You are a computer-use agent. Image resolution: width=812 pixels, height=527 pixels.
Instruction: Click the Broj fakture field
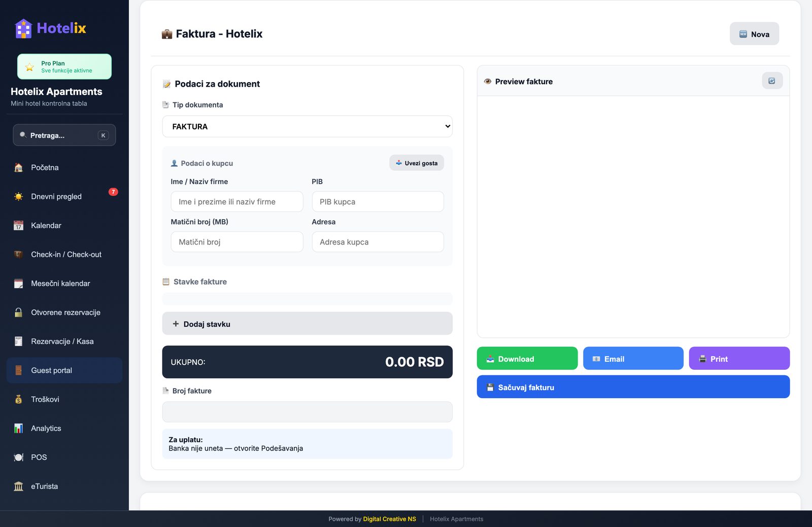click(307, 412)
